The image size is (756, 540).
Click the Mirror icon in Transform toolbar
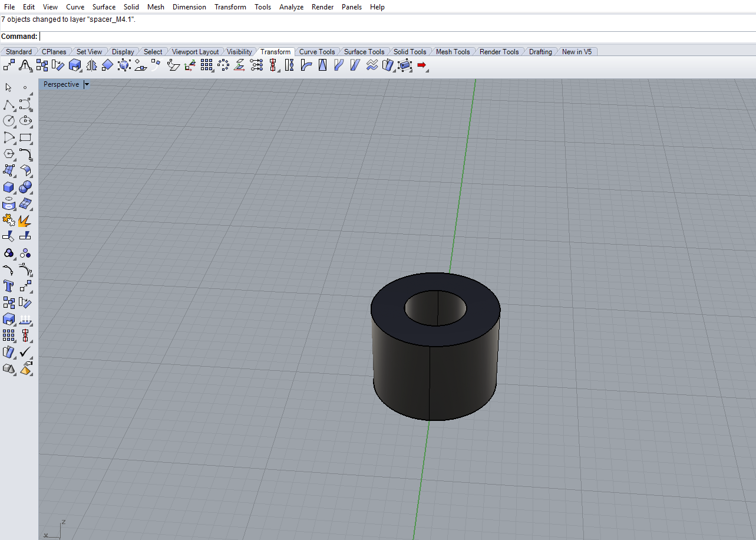coord(91,65)
